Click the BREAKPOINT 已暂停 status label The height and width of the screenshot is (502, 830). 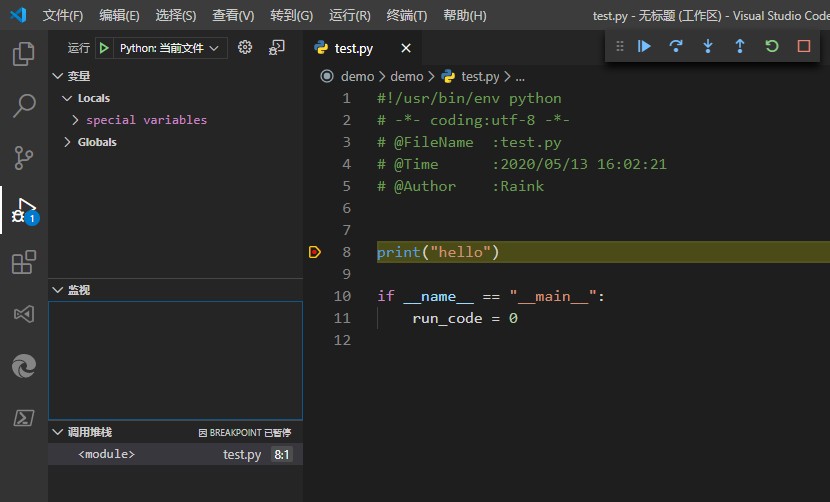(x=245, y=433)
